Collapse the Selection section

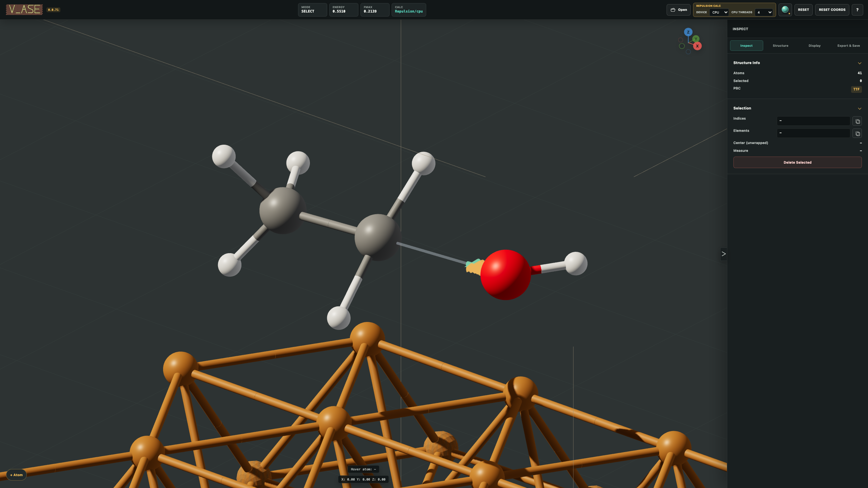[860, 108]
